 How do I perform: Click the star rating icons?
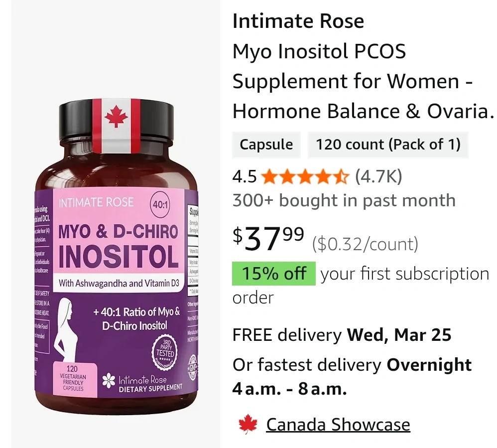(306, 177)
